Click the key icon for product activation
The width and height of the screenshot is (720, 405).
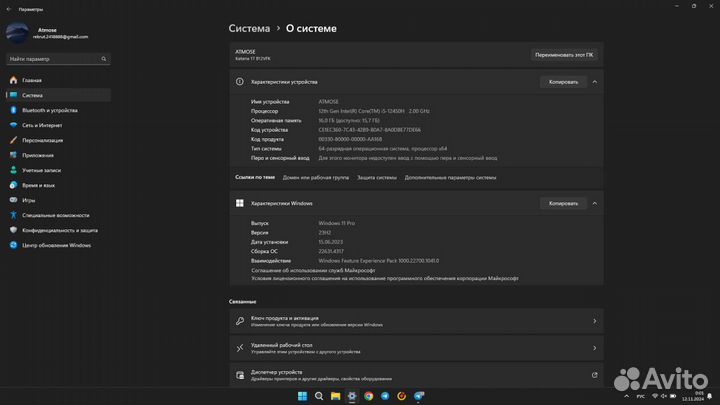click(240, 321)
